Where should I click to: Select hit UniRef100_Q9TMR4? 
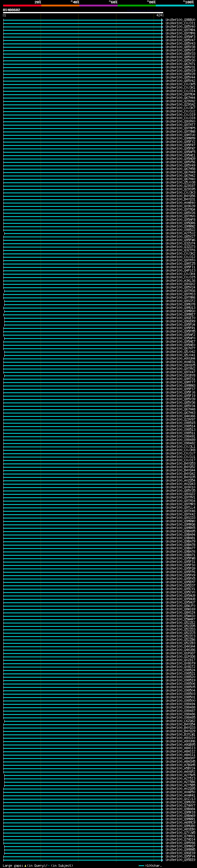(x=180, y=30)
